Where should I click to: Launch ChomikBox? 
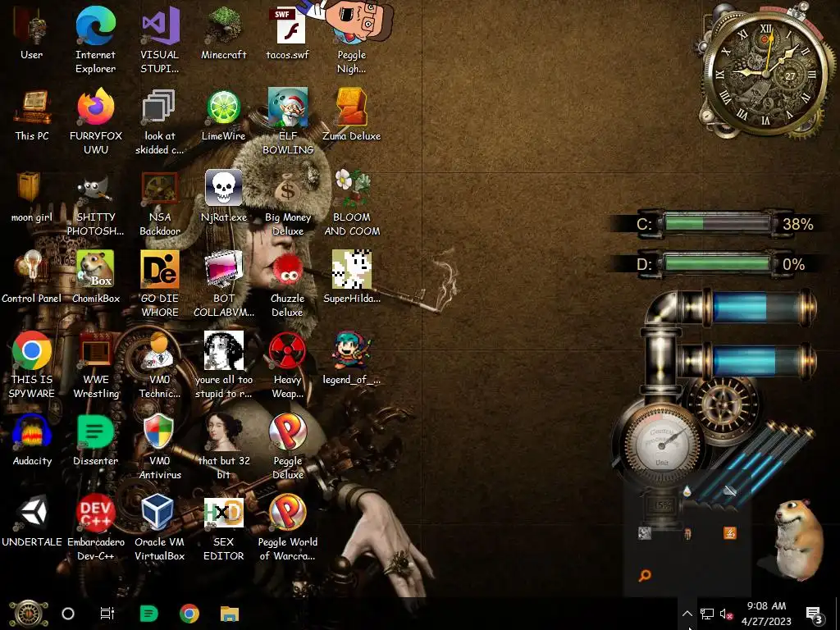coord(95,277)
